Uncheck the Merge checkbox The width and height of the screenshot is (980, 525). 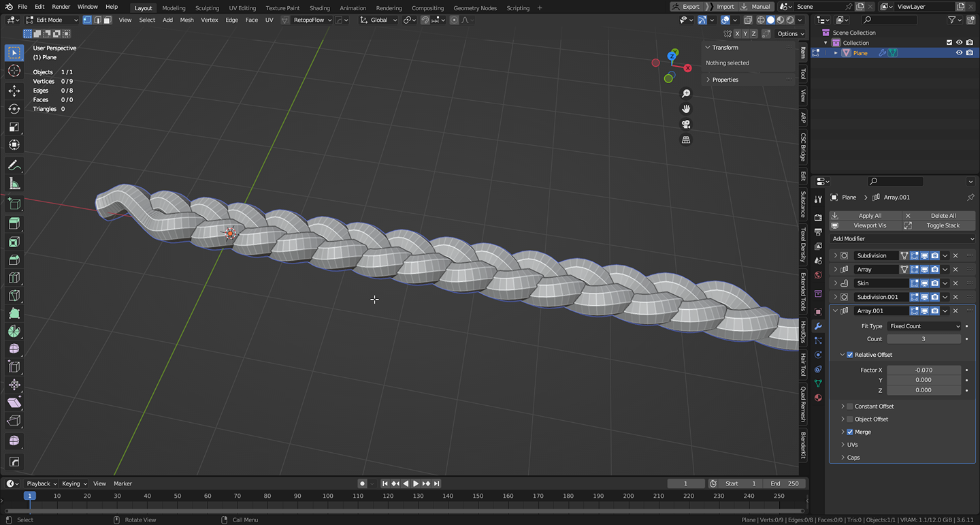[x=850, y=432]
